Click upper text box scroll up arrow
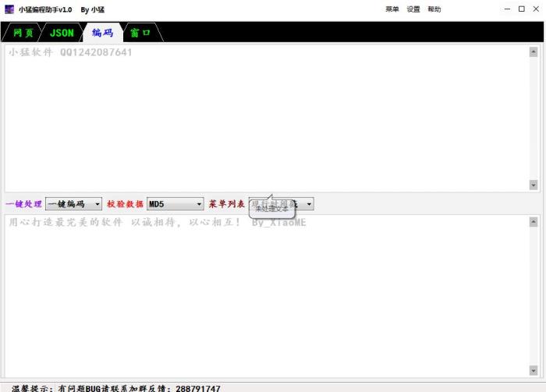546x392 pixels. tap(534, 52)
